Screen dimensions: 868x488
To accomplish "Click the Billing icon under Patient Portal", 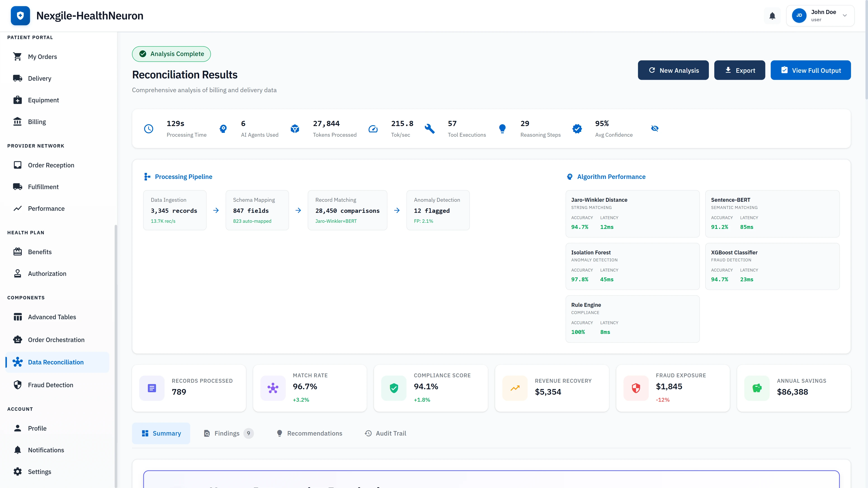I will [18, 121].
